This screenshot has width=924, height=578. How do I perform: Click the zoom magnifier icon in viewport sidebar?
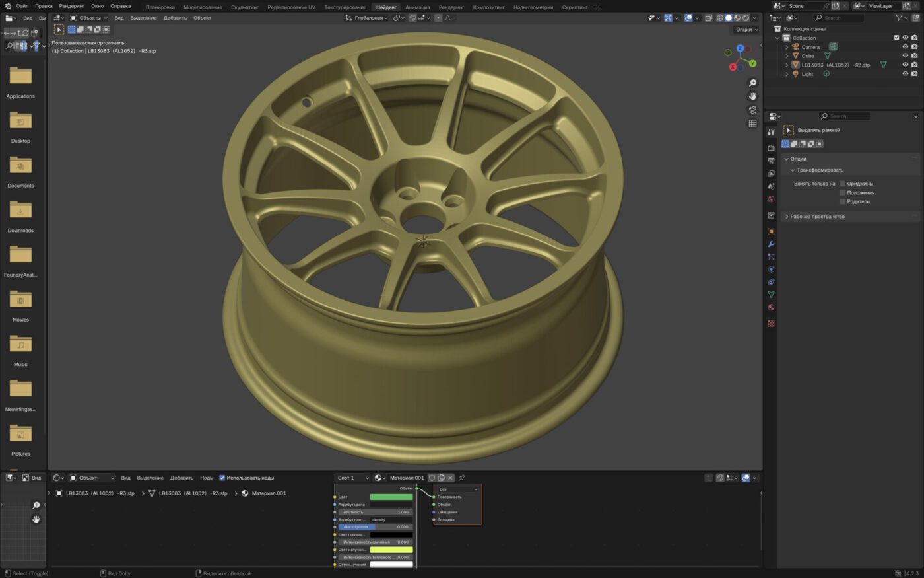coord(752,83)
